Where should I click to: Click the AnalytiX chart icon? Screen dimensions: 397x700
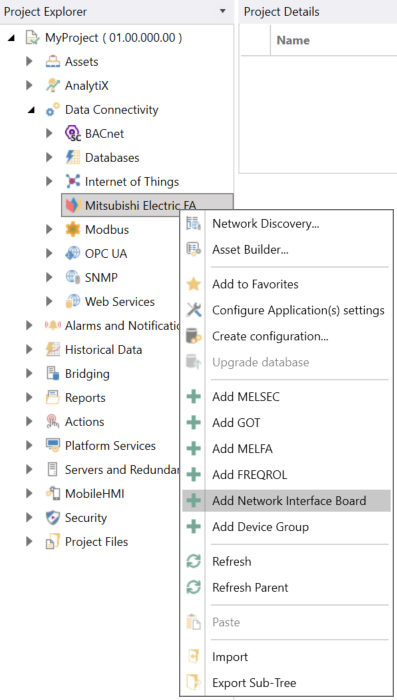53,85
